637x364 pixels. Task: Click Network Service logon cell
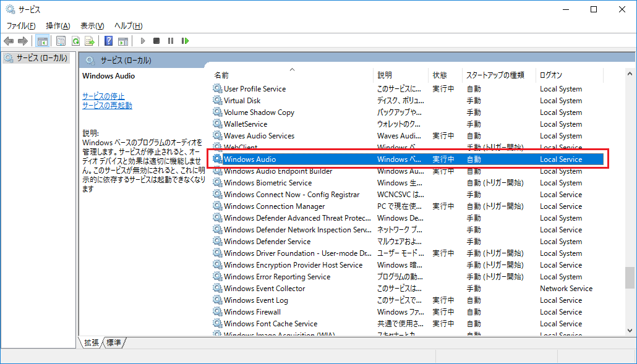coord(566,289)
